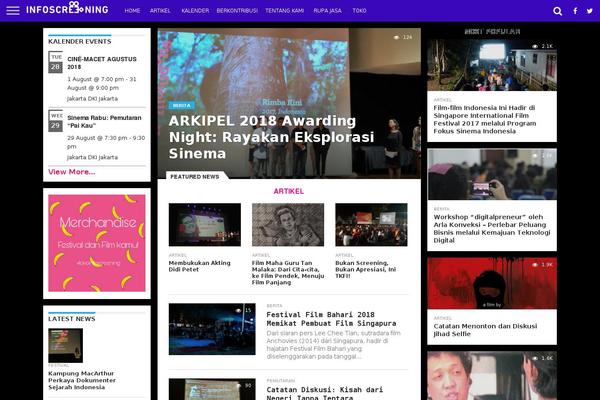This screenshot has height=400, width=600.
Task: Open Film-film Indonesia Singapore Festival thumbnail
Action: (x=492, y=65)
